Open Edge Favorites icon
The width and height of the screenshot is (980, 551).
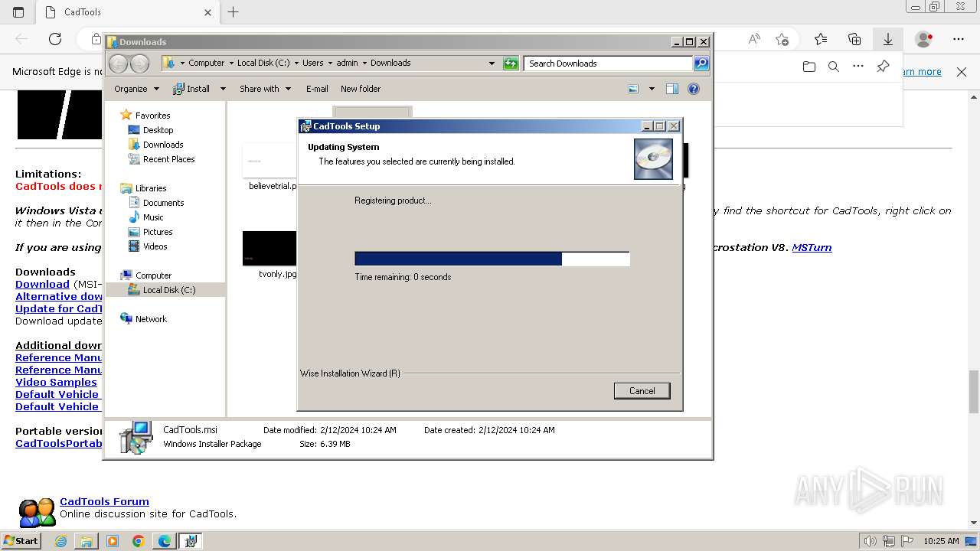click(821, 39)
